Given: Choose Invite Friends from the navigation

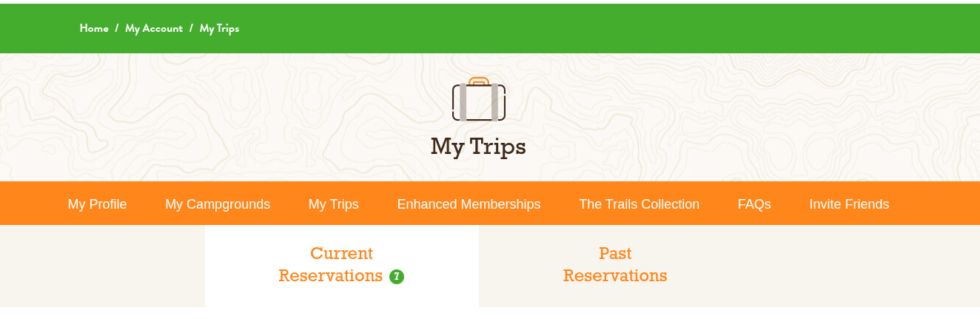Looking at the screenshot, I should [849, 204].
